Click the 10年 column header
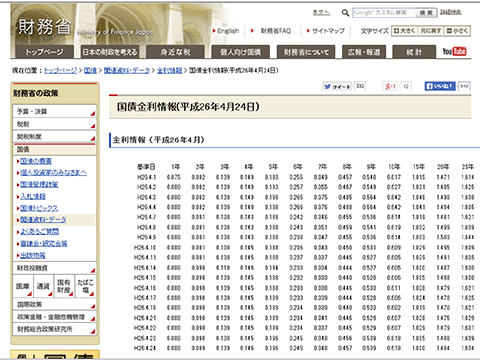 [394, 167]
